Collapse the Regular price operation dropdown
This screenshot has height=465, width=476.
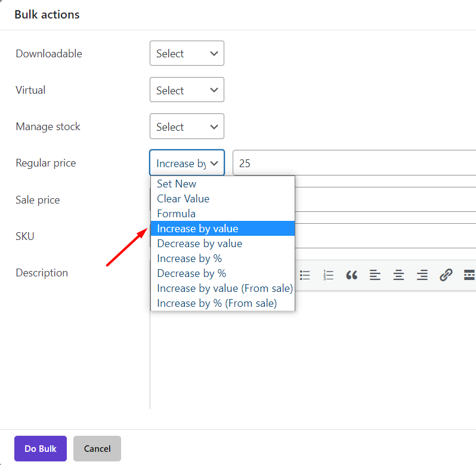[x=187, y=162]
